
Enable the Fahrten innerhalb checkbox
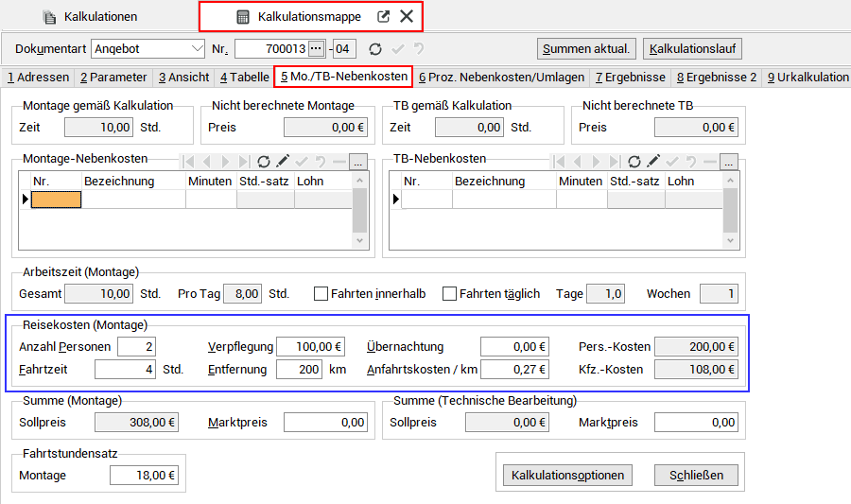(x=321, y=294)
